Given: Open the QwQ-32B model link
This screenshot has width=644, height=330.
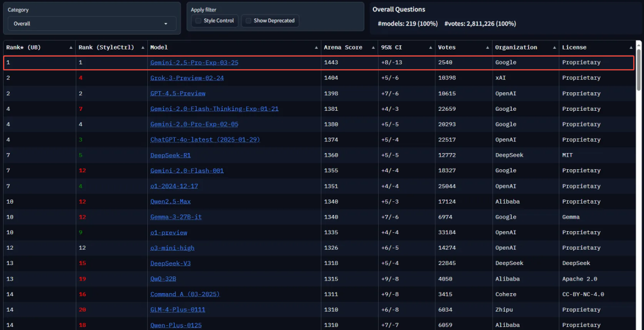Looking at the screenshot, I should 163,279.
